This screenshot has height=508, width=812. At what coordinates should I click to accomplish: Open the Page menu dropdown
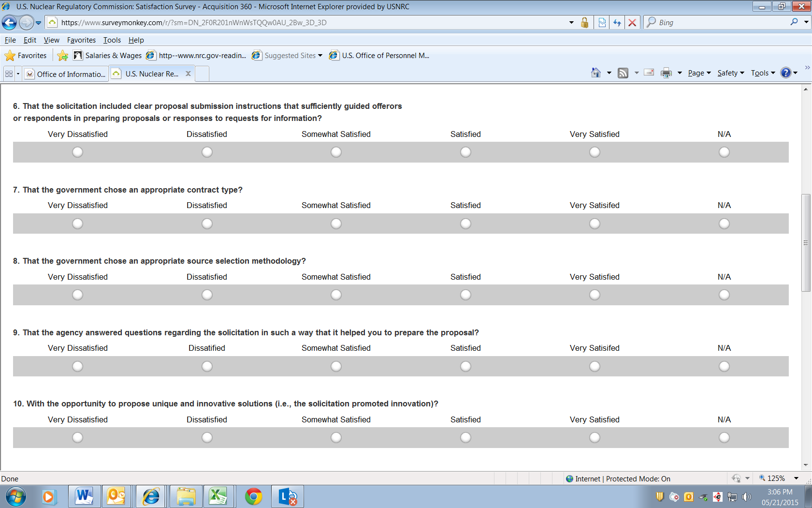click(x=699, y=73)
